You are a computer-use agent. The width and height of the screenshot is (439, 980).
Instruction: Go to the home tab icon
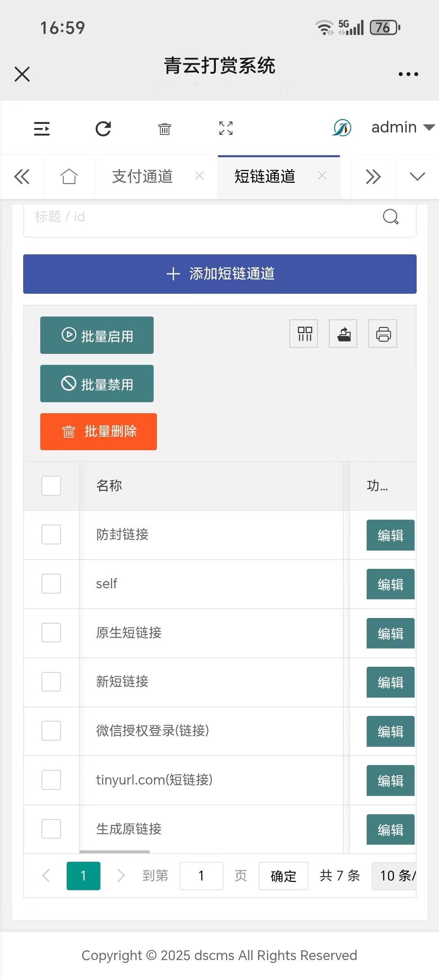coord(69,177)
